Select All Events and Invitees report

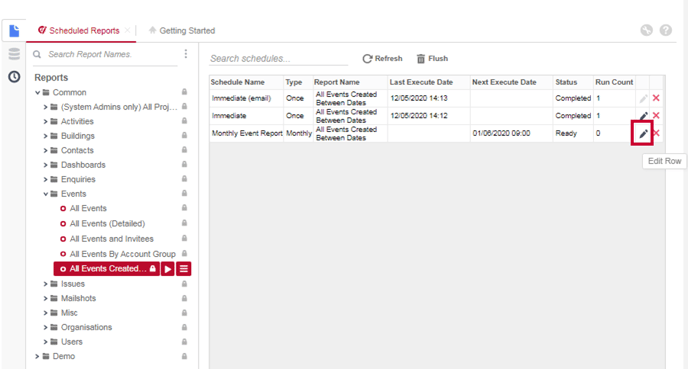tap(111, 239)
